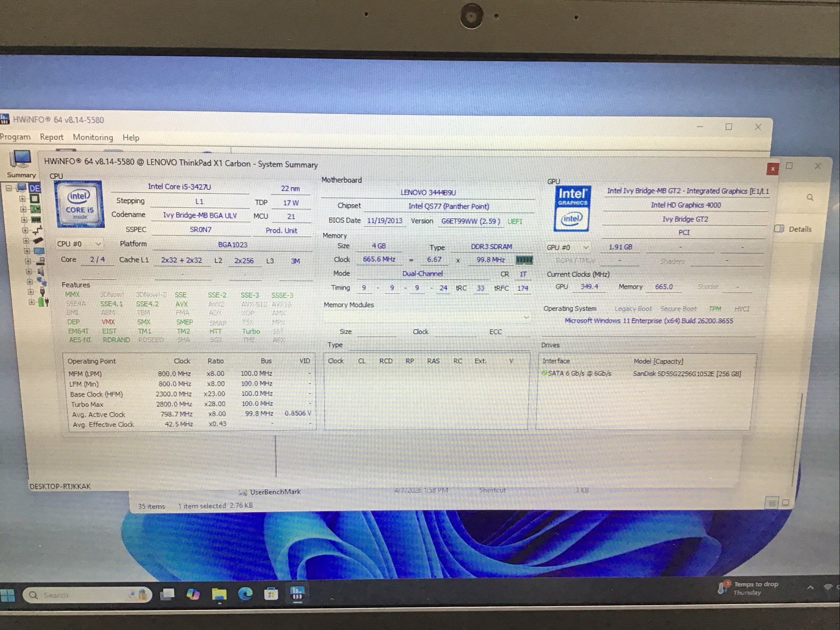The width and height of the screenshot is (840, 630).
Task: Open the Summary toolbar icon in HWiNFO
Action: tap(21, 163)
